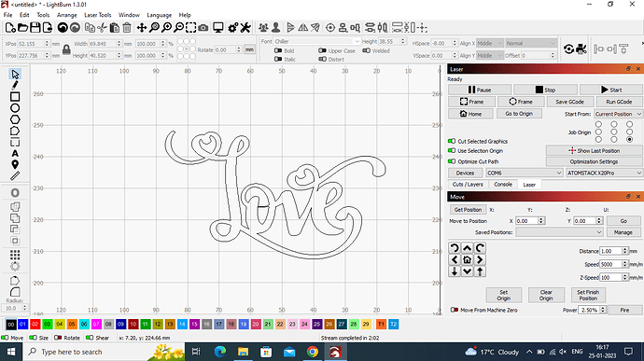Select the Measure tool
The height and width of the screenshot is (361, 644).
pos(15,175)
